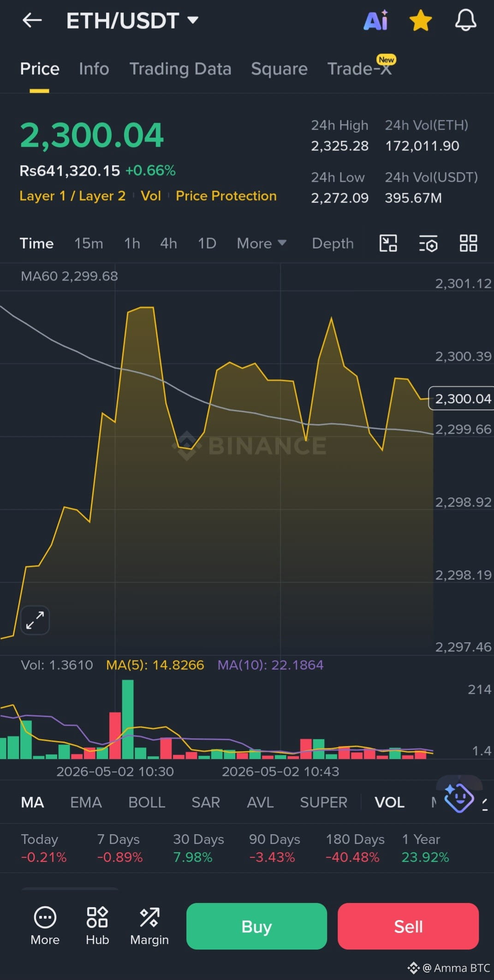
Task: Toggle the AVL indicator
Action: (260, 802)
